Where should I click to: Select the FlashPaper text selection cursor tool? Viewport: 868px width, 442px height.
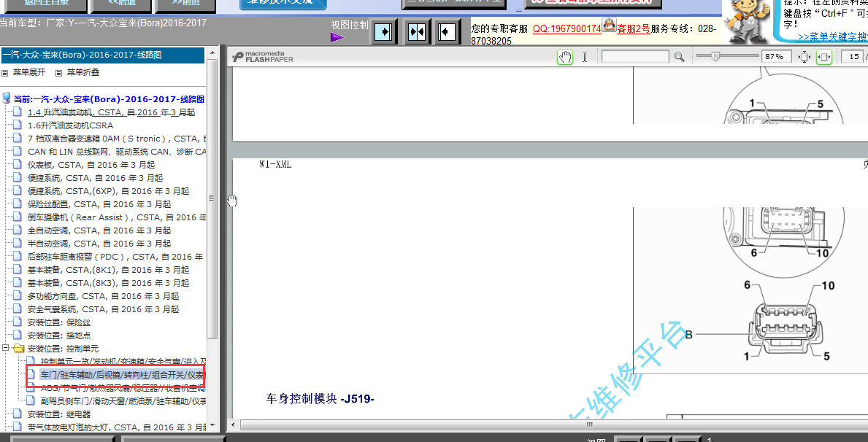[585, 57]
